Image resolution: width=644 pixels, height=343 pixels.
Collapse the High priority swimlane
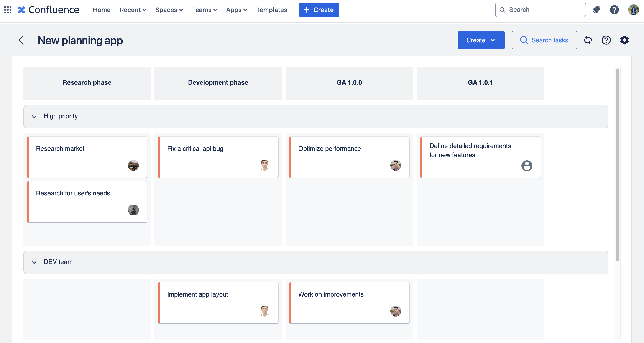[x=34, y=117]
